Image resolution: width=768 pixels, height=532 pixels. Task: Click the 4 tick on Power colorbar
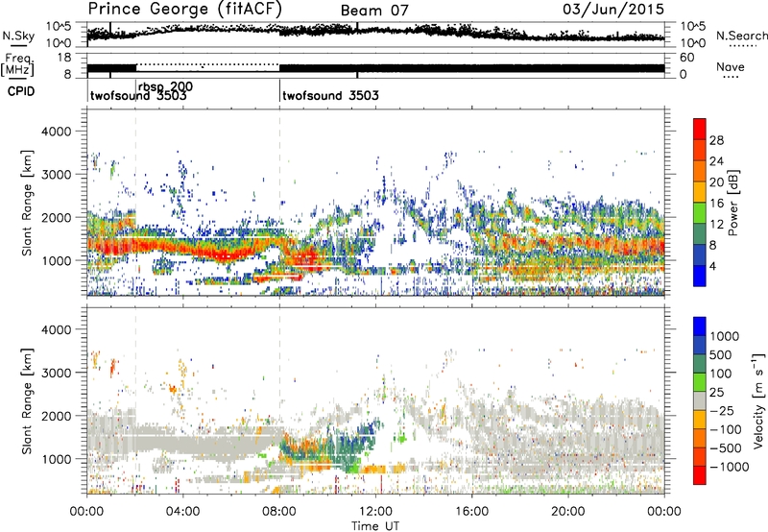(x=712, y=266)
